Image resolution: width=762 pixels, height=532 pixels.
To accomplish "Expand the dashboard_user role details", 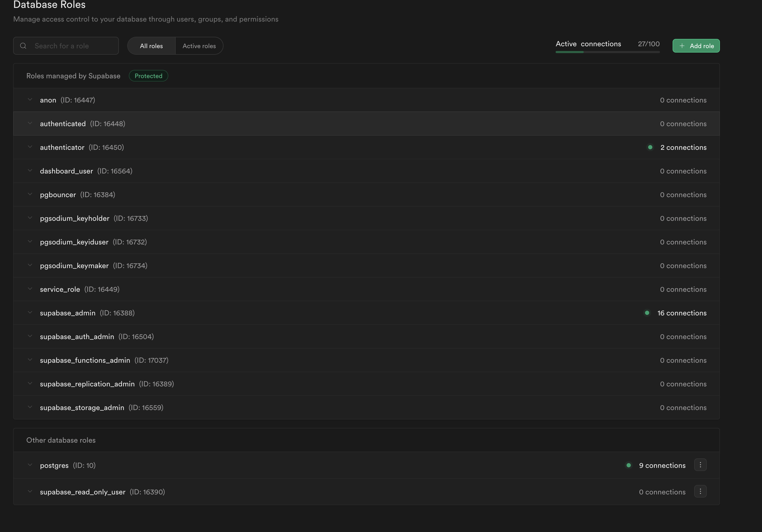I will point(30,171).
